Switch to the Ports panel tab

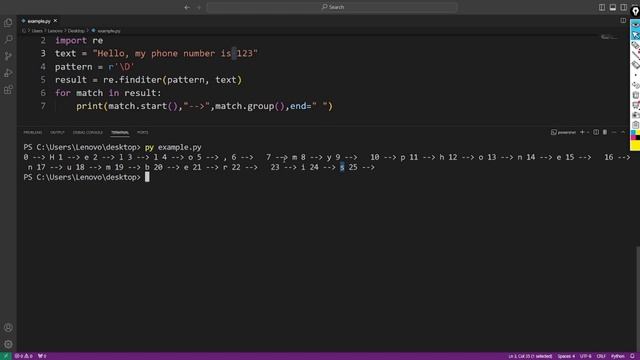point(142,133)
